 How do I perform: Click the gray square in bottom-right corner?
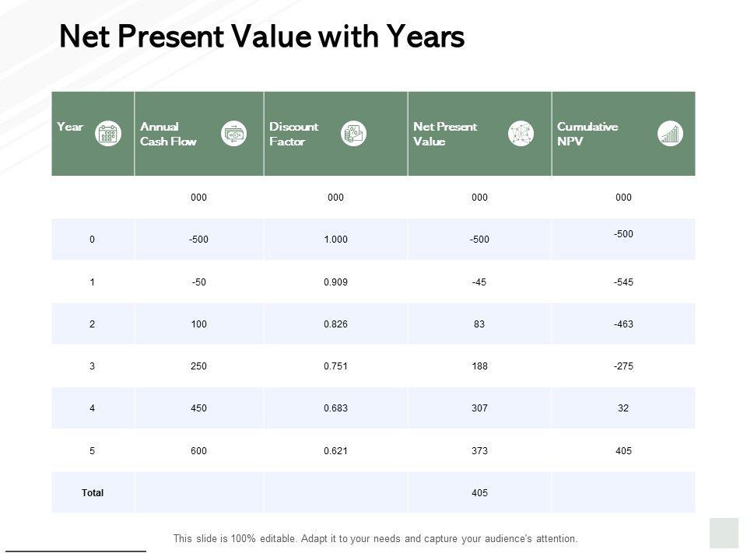(724, 533)
